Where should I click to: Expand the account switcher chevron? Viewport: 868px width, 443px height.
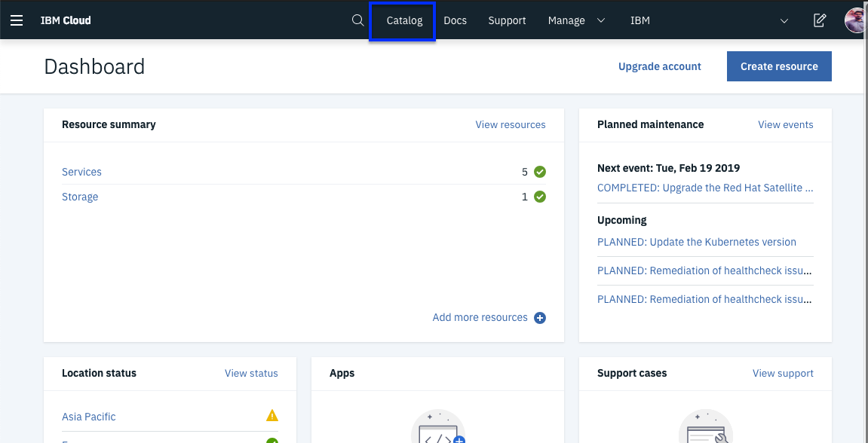click(784, 21)
